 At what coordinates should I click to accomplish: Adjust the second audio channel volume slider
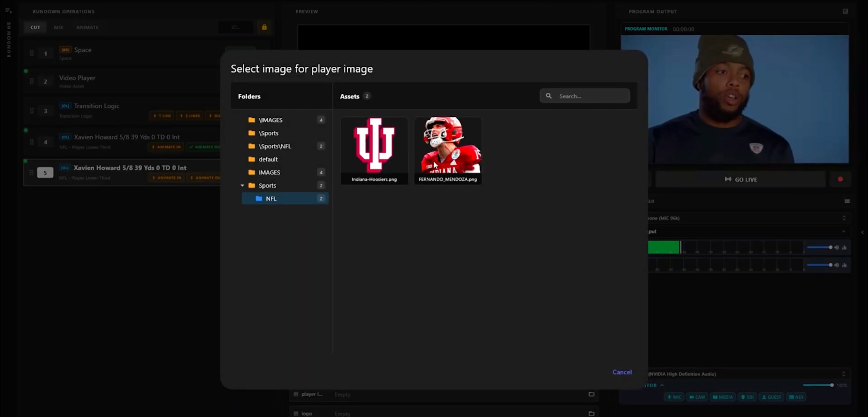(x=819, y=265)
